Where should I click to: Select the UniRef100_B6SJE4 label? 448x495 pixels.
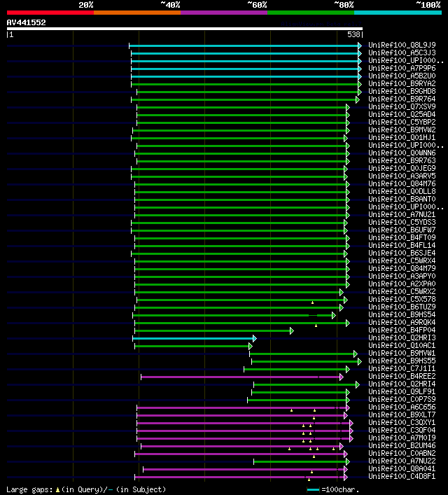coord(402,253)
